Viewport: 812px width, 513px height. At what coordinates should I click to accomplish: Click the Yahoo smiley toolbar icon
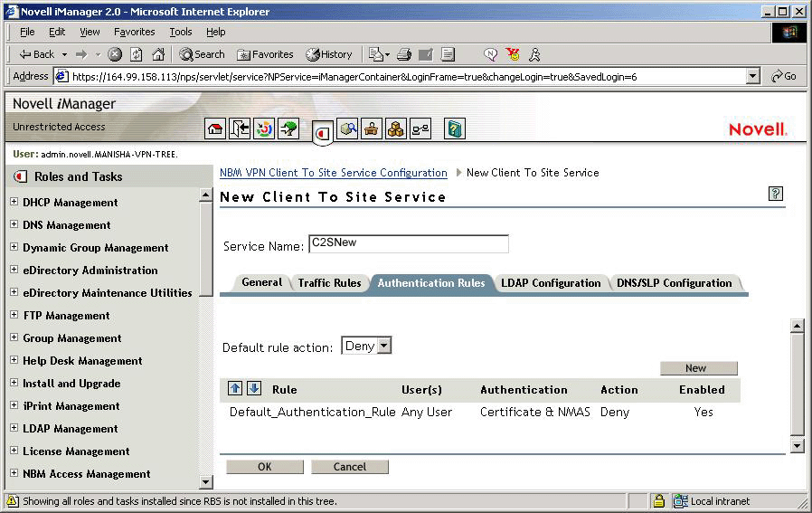(513, 54)
